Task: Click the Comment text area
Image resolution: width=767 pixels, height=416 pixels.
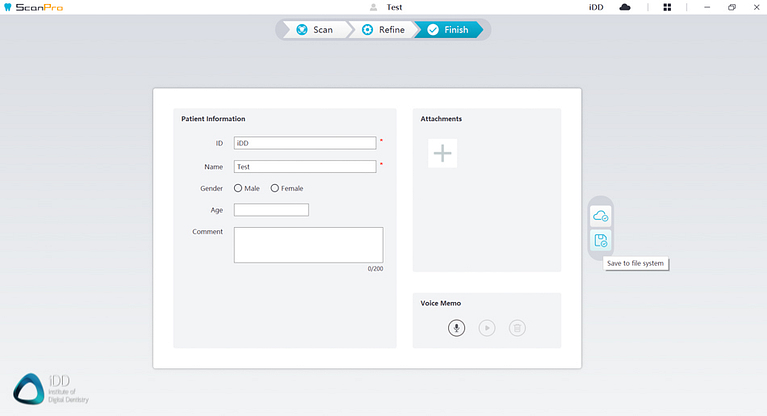Action: (308, 245)
